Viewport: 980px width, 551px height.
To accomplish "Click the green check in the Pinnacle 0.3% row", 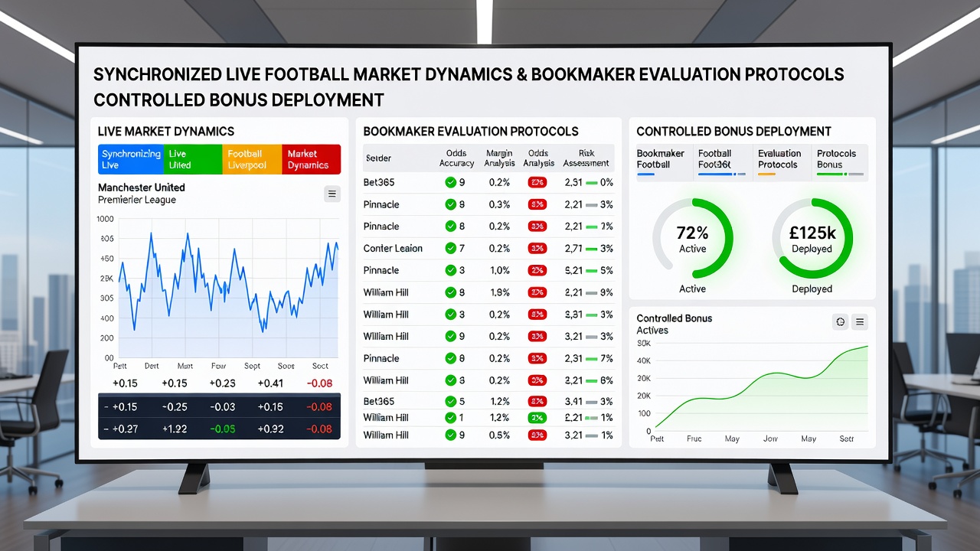I will pos(450,204).
